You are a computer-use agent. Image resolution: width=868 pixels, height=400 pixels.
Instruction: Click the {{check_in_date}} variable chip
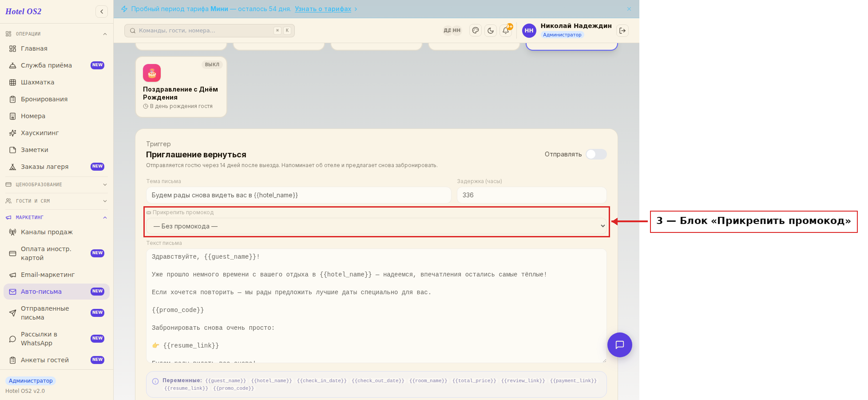pos(322,381)
